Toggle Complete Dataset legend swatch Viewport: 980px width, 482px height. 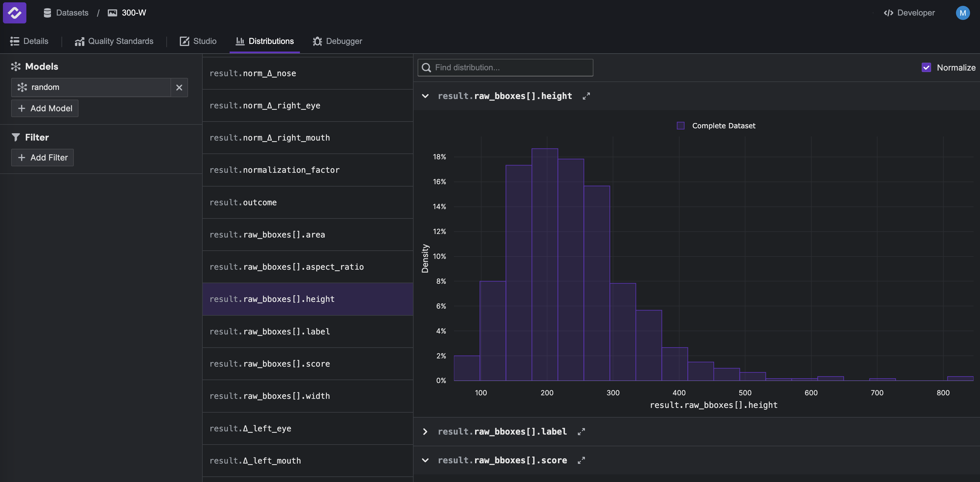click(681, 126)
